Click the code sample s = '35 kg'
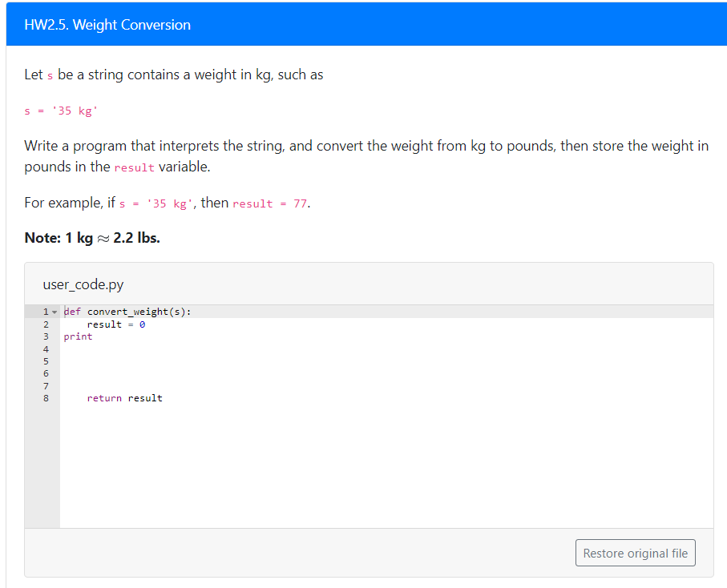The width and height of the screenshot is (727, 588). [x=61, y=111]
